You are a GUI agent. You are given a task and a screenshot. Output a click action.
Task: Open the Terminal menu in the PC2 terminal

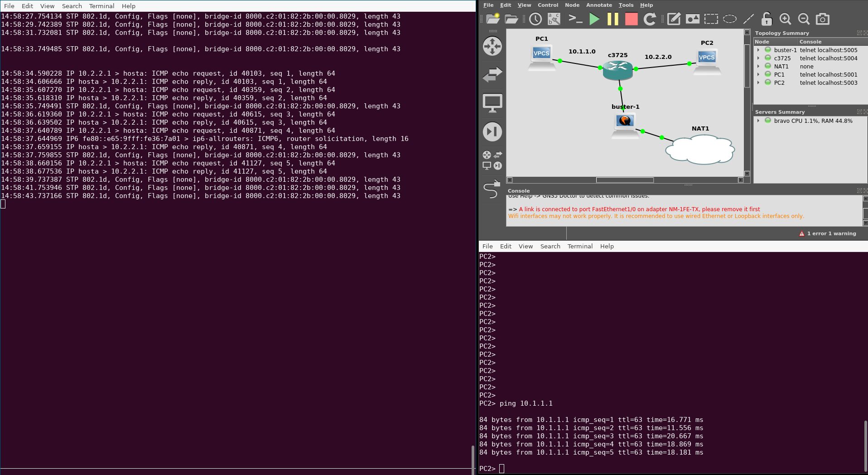tap(580, 246)
